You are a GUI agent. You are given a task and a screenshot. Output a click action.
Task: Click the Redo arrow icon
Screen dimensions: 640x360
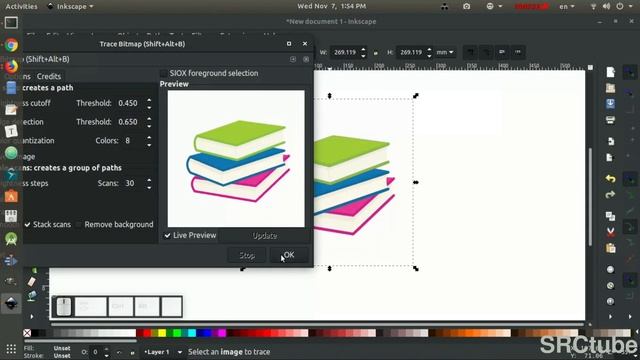(x=610, y=195)
